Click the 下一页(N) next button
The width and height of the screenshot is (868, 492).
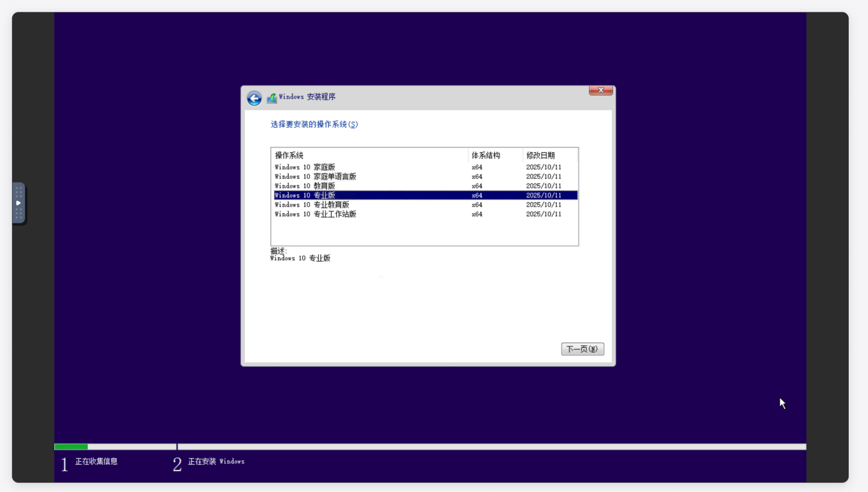click(583, 349)
